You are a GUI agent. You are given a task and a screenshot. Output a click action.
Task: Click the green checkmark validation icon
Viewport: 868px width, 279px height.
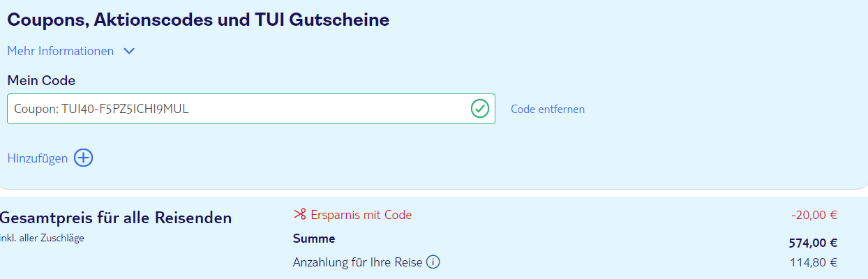(x=479, y=109)
